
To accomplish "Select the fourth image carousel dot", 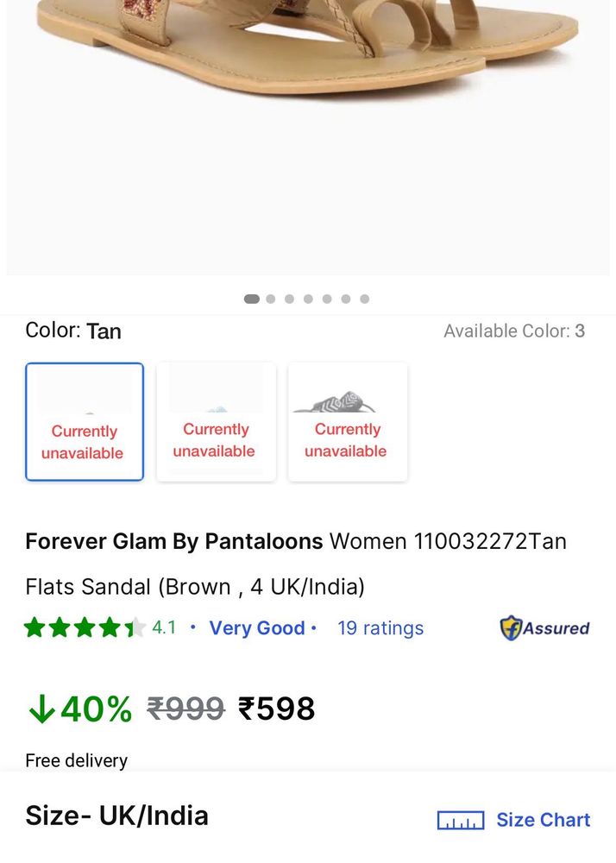I will [308, 299].
